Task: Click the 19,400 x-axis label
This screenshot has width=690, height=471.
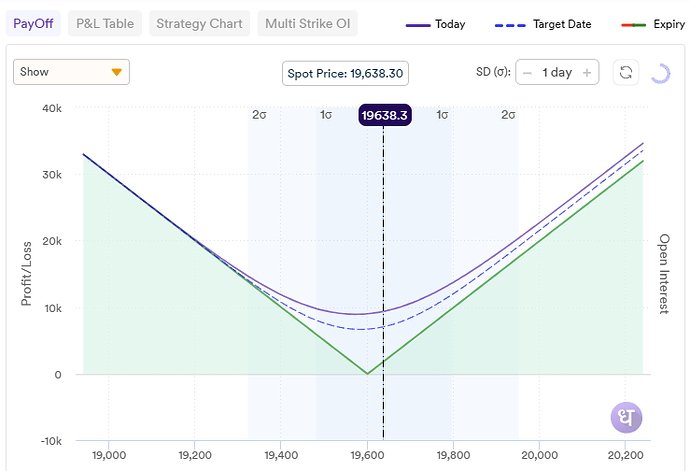Action: pos(281,455)
